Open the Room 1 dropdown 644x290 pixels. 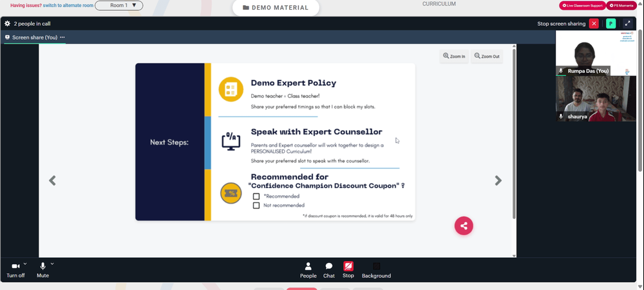[x=119, y=6]
